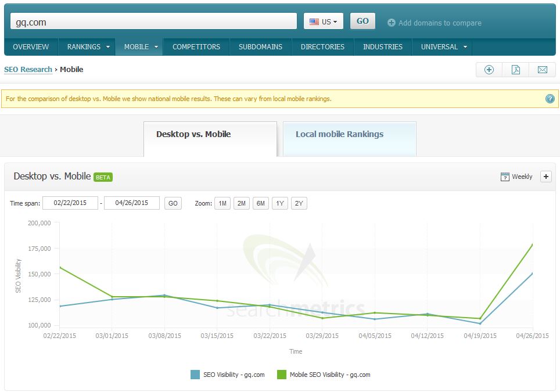Viewport: 560px width, 392px height.
Task: Click the time span GO button
Action: (173, 203)
